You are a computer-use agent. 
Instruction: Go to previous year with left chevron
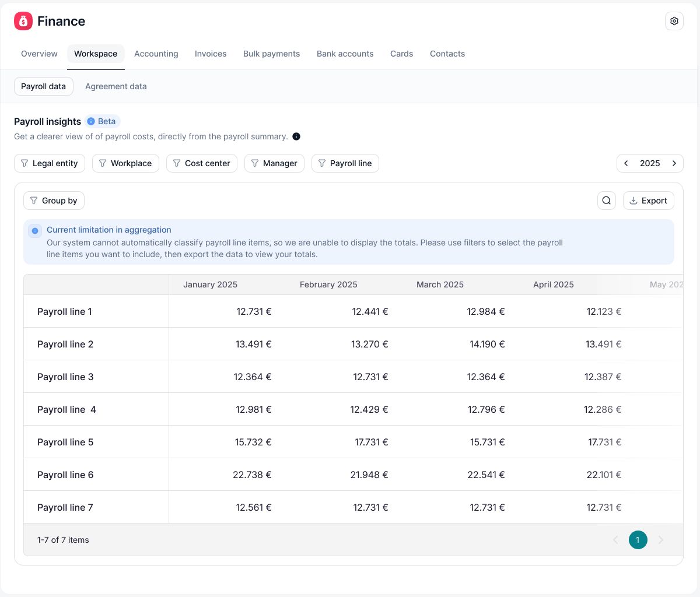[x=626, y=163]
